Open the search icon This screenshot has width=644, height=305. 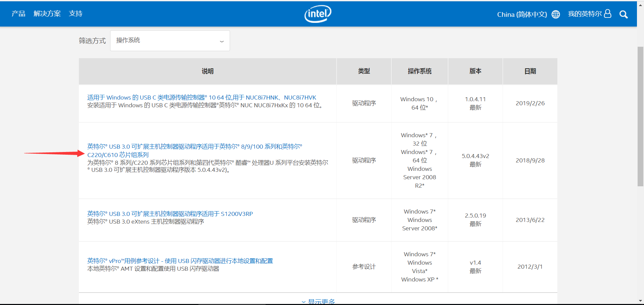pos(624,14)
